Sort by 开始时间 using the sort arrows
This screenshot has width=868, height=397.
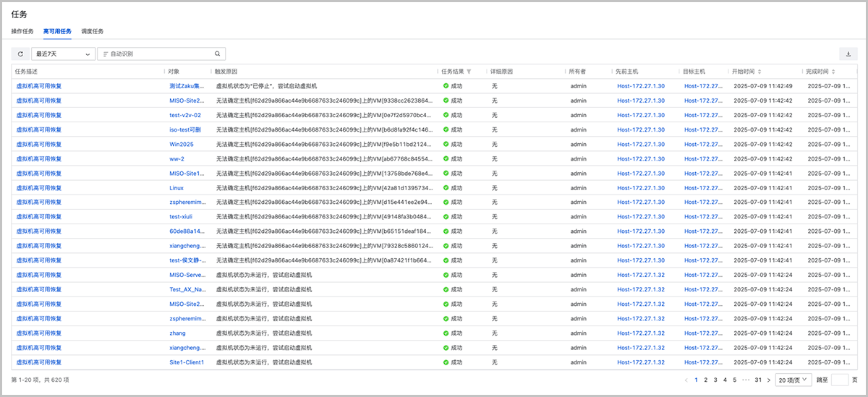click(759, 72)
